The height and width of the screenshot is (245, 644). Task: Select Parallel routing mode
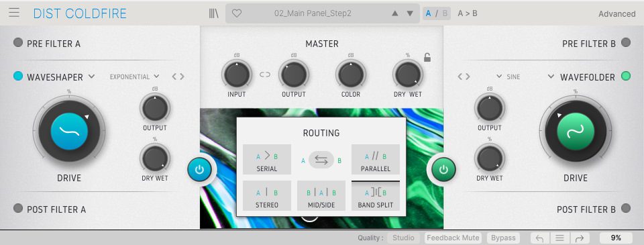[376, 160]
